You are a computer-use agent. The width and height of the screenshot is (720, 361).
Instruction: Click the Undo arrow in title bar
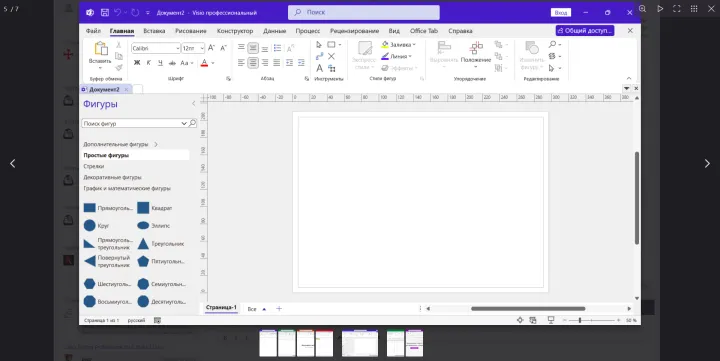[118, 12]
